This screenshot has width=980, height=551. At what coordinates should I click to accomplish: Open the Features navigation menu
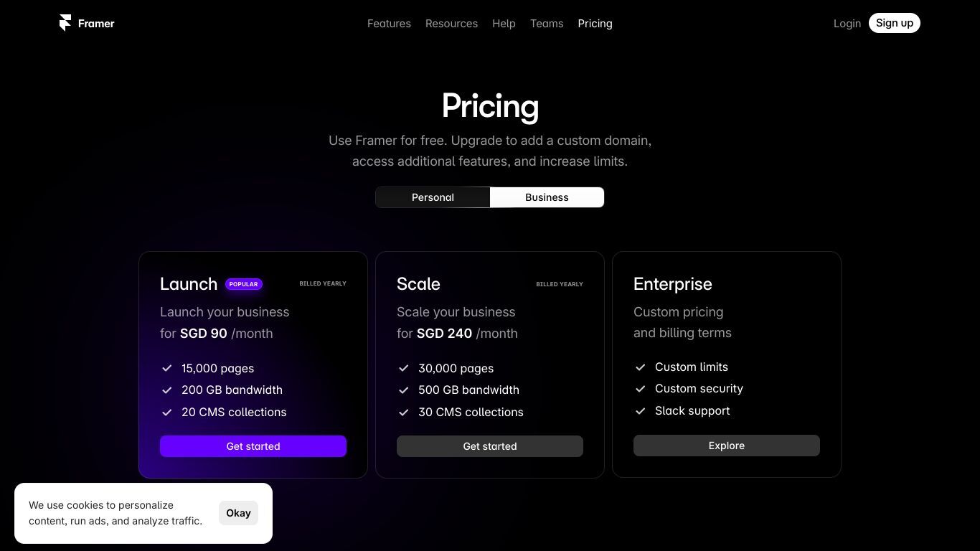pyautogui.click(x=389, y=24)
